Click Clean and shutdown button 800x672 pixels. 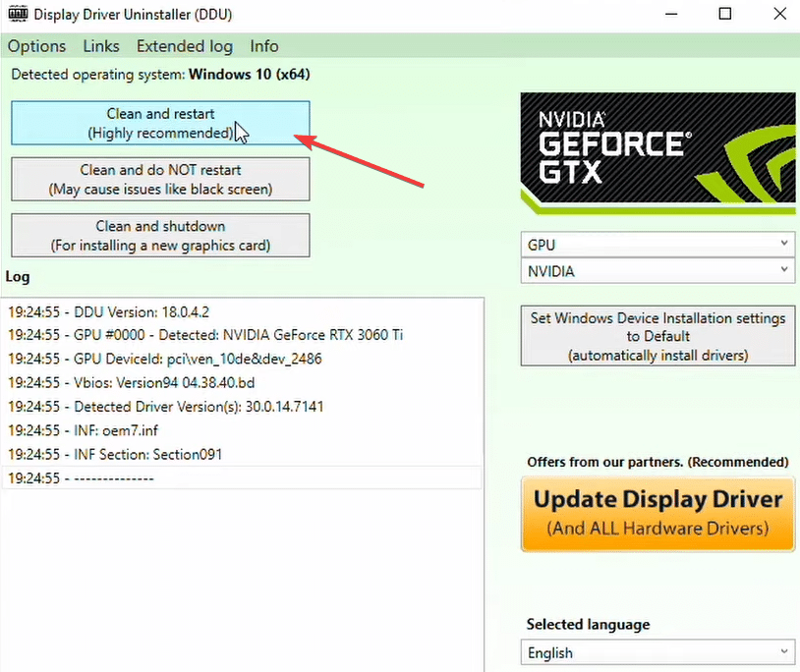[160, 235]
